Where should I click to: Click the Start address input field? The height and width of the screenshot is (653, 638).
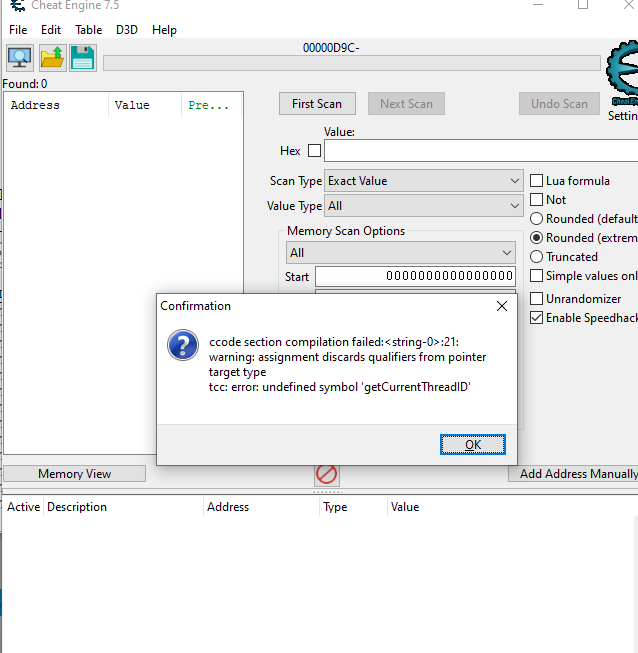[415, 276]
